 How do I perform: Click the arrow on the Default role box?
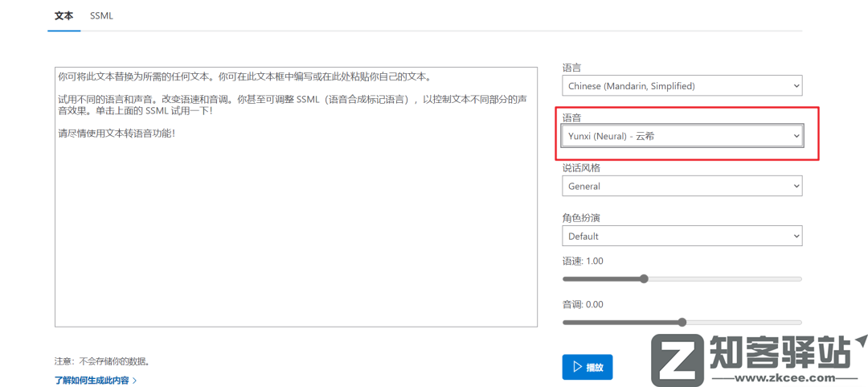click(x=796, y=237)
